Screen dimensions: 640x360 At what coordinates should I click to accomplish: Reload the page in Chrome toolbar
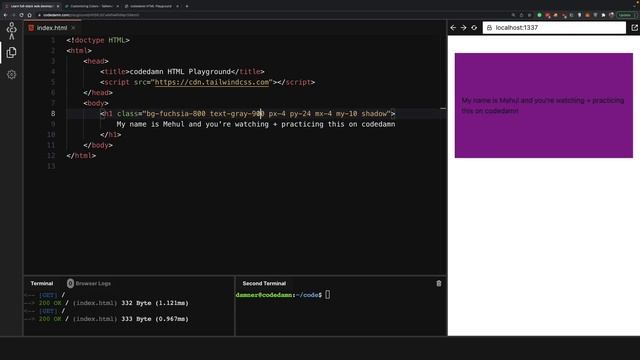point(21,15)
